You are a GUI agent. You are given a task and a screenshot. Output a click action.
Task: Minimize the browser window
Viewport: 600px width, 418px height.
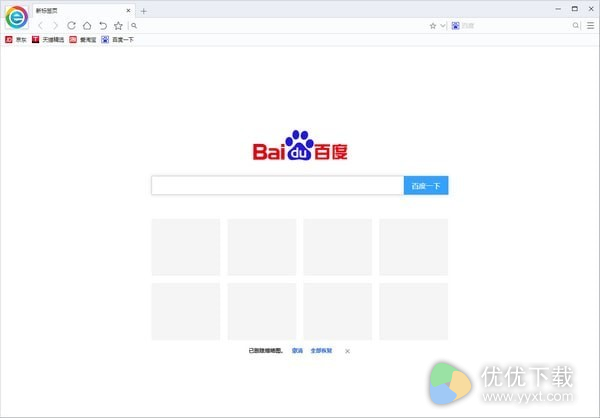click(x=558, y=9)
